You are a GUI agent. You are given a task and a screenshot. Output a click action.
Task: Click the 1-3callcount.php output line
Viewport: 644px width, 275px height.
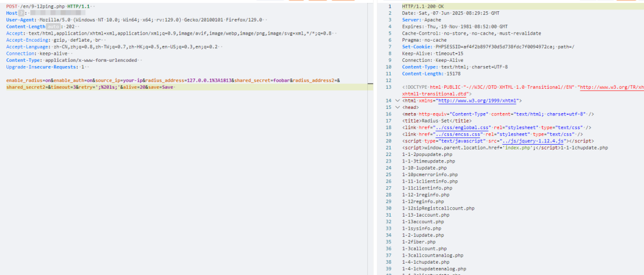tap(425, 248)
